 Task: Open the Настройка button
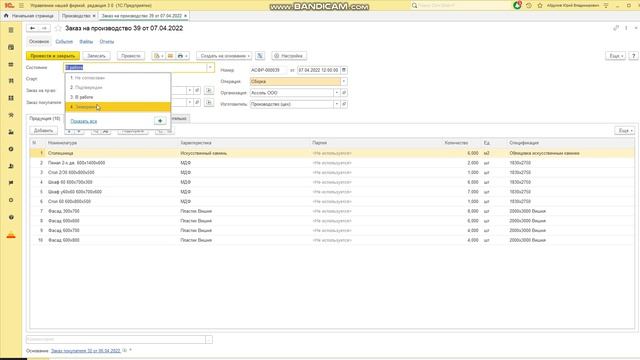(289, 56)
